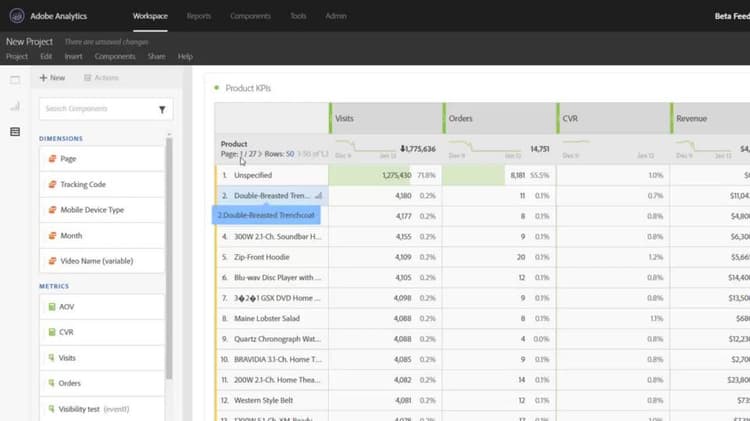Change the Rows count value 50
Screen dimensions: 750x421
click(x=290, y=154)
